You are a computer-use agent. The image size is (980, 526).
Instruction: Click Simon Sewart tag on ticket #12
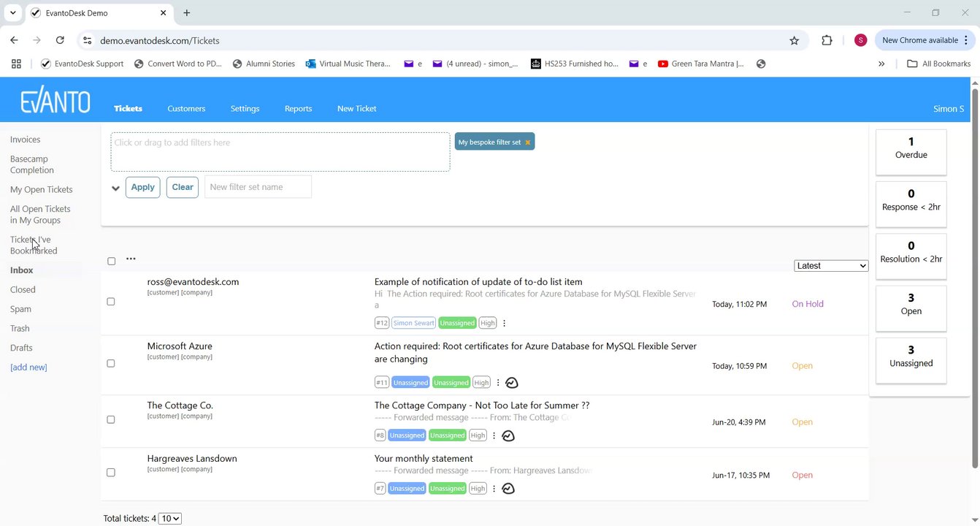tap(414, 323)
